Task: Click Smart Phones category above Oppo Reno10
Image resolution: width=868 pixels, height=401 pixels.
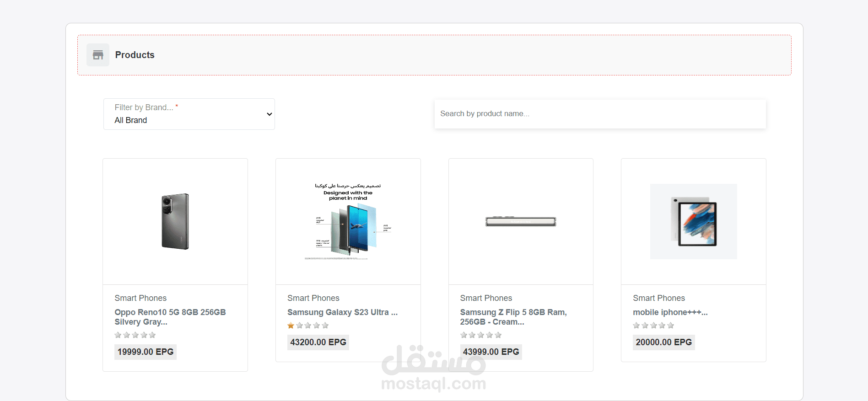Action: [140, 298]
